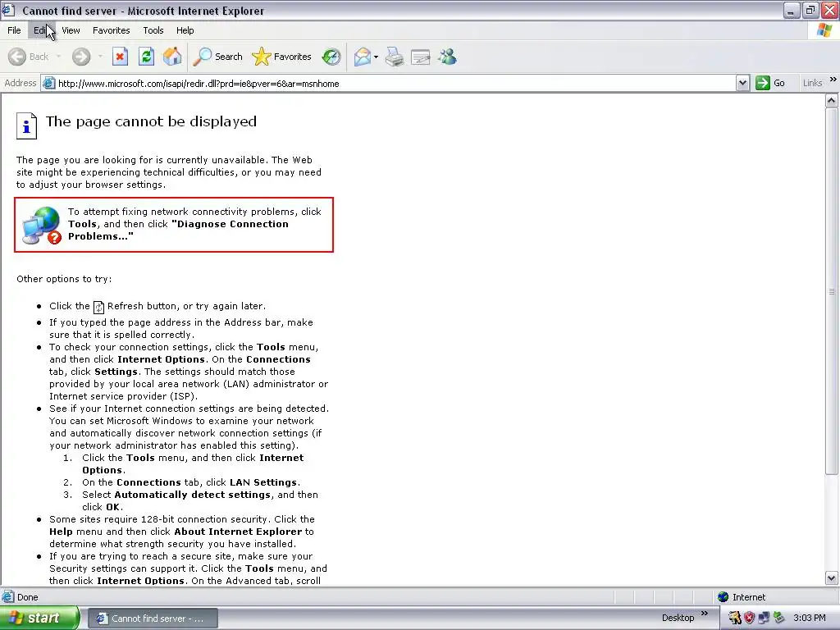Click the vertical scrollbar down arrow

point(832,578)
